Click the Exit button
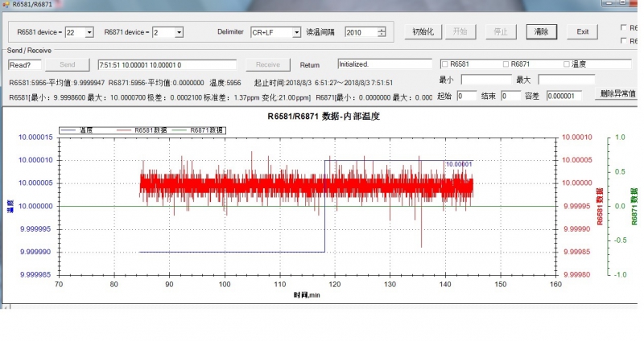This screenshot has height=341, width=644. [x=582, y=32]
